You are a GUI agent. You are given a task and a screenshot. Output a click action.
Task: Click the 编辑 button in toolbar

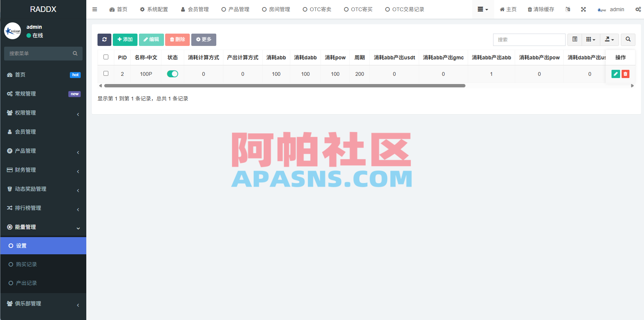pos(151,40)
